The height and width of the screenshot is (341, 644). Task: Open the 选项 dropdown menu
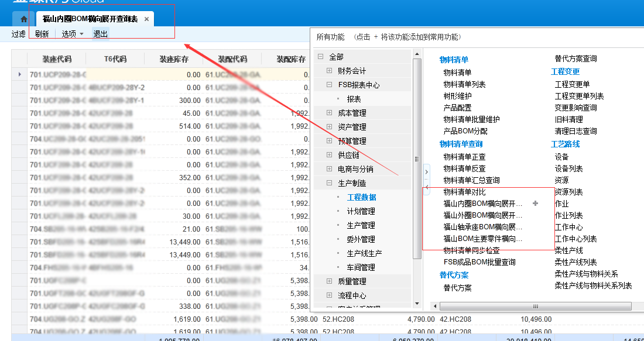point(73,34)
